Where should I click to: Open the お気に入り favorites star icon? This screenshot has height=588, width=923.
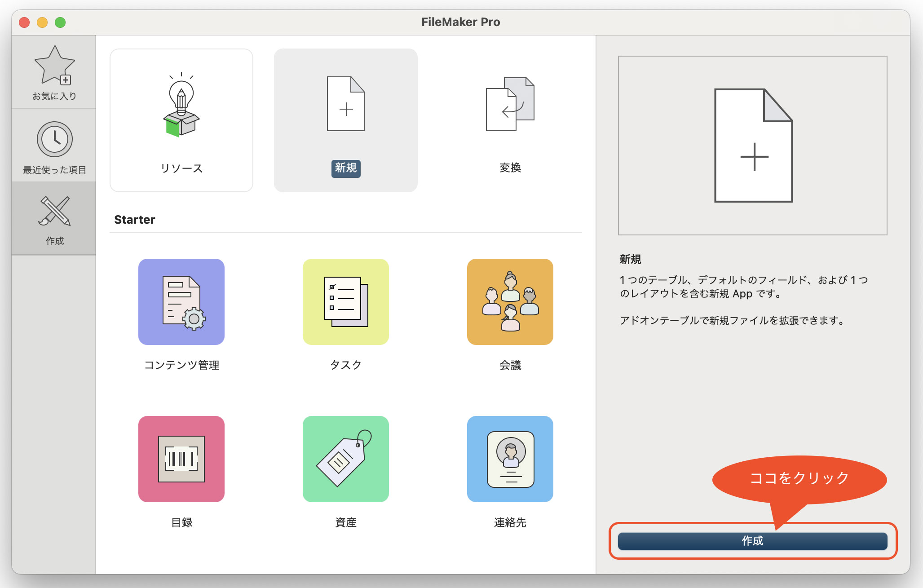55,66
